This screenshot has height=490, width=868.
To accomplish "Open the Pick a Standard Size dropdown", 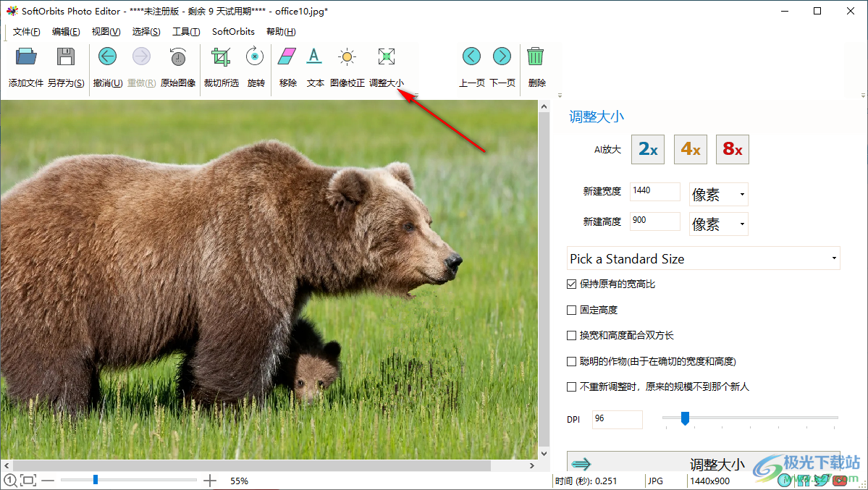I will 703,258.
